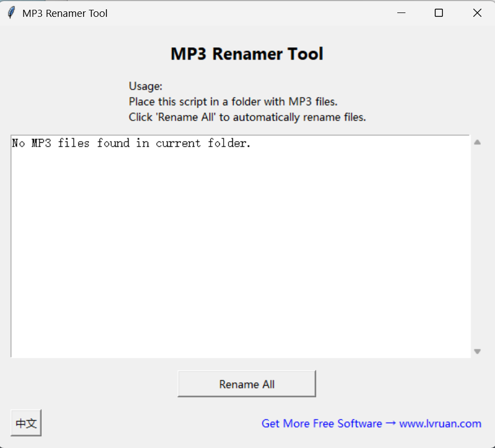Viewport: 495px width, 448px height.
Task: Select the 'No MP3 files found' message line
Action: [x=129, y=143]
